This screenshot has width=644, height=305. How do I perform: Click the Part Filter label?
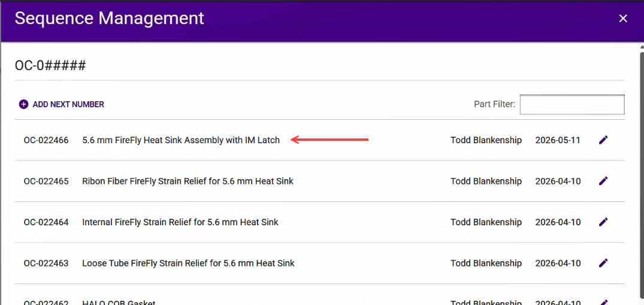[x=494, y=104]
